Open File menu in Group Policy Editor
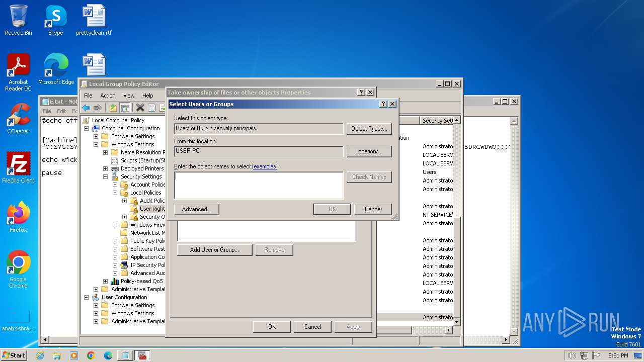This screenshot has height=362, width=644. (x=88, y=96)
